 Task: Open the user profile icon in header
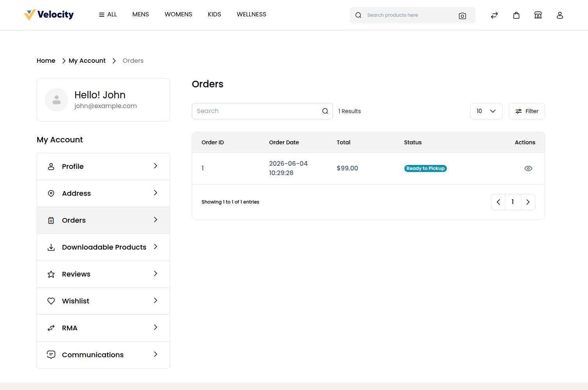[x=560, y=15]
